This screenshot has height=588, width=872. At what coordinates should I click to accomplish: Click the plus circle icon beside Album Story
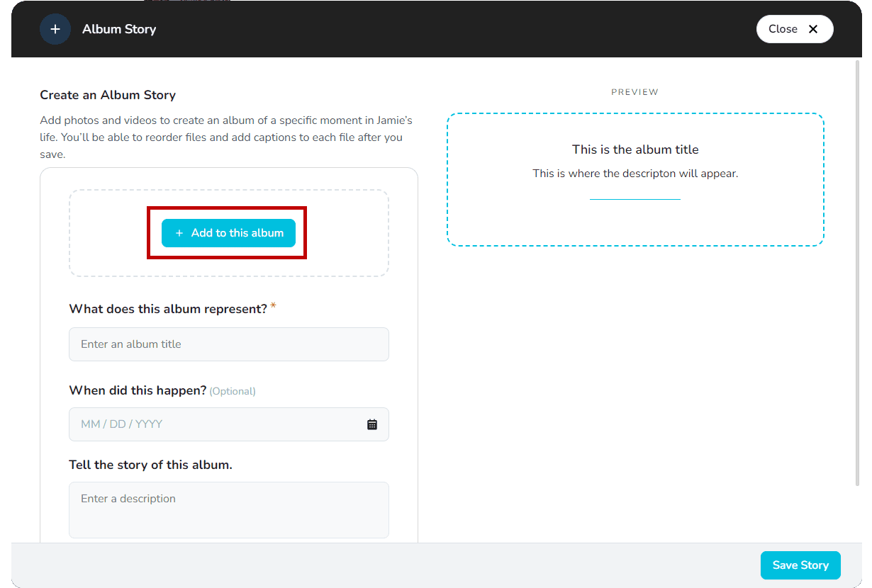coord(55,29)
